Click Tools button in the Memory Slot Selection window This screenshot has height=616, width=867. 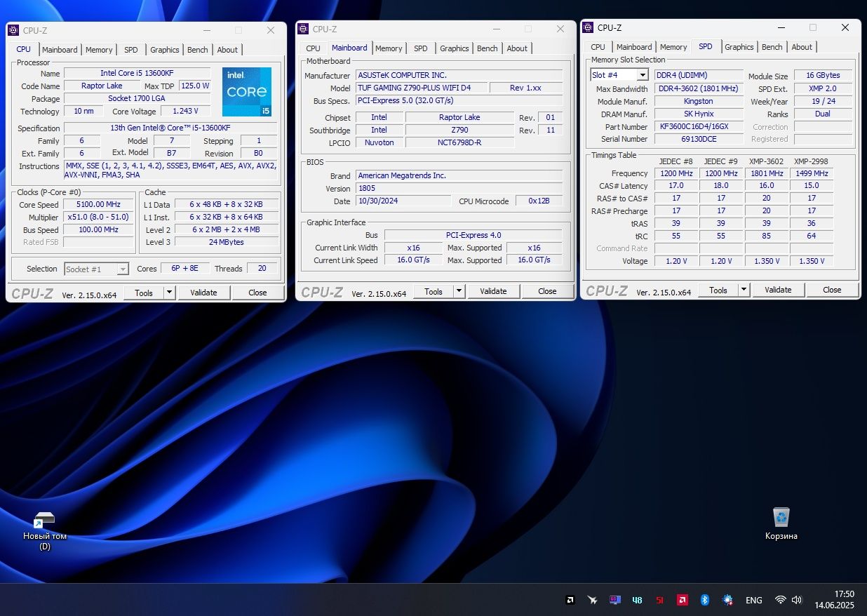(718, 290)
